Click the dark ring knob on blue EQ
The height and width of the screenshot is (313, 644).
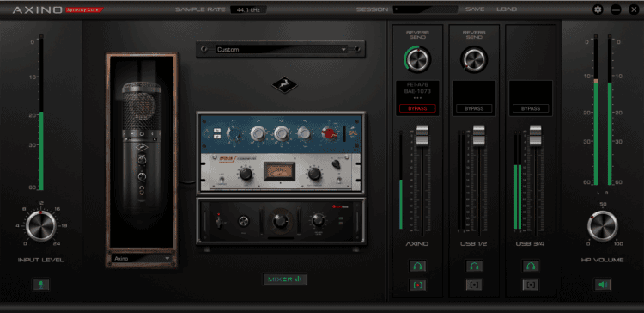234,132
